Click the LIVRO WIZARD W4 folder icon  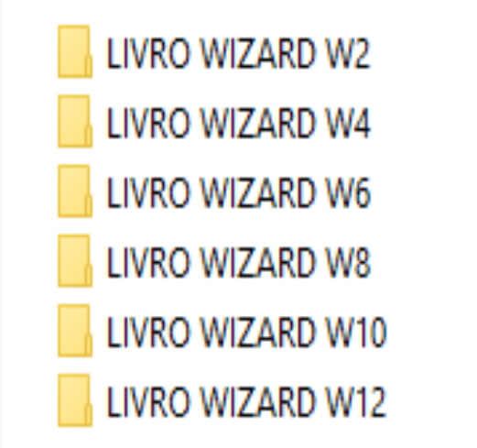[75, 122]
